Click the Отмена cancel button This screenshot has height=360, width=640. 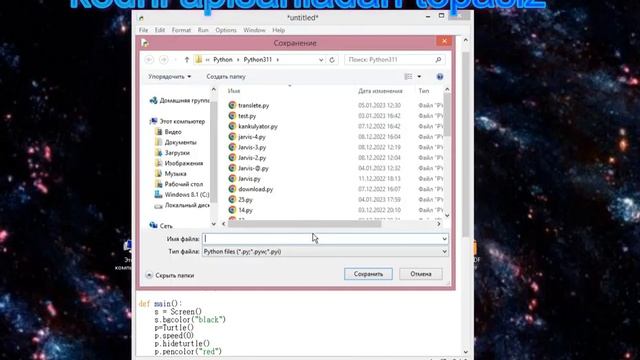pos(420,274)
